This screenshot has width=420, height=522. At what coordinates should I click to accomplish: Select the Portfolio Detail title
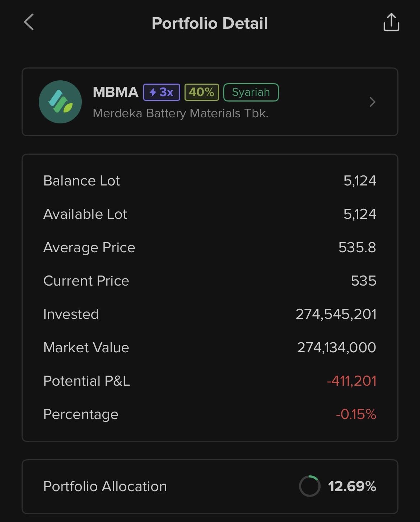210,23
